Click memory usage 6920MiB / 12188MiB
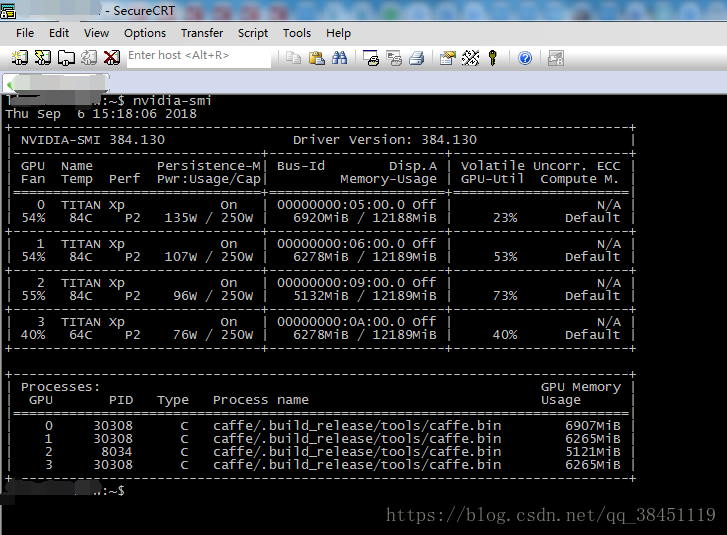Image resolution: width=727 pixels, height=535 pixels. tap(365, 218)
